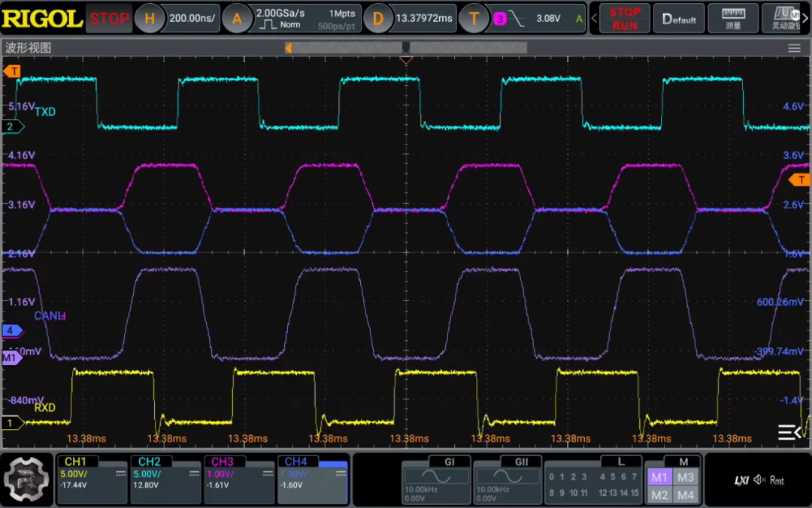Tap the horizontal timebase H icon

(x=150, y=19)
